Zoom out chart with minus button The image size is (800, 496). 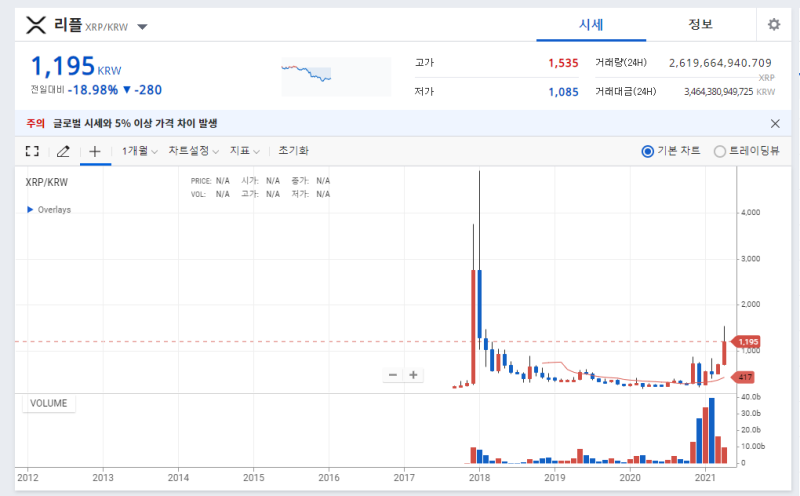pos(393,375)
